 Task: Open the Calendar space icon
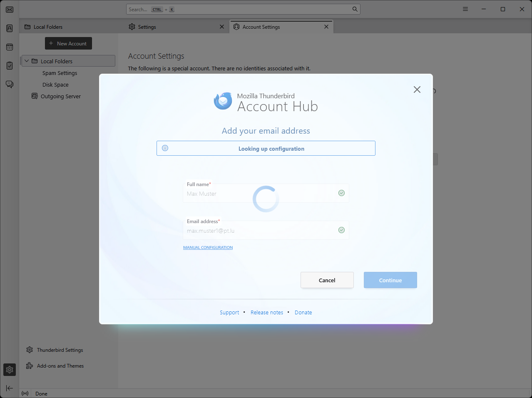[10, 47]
